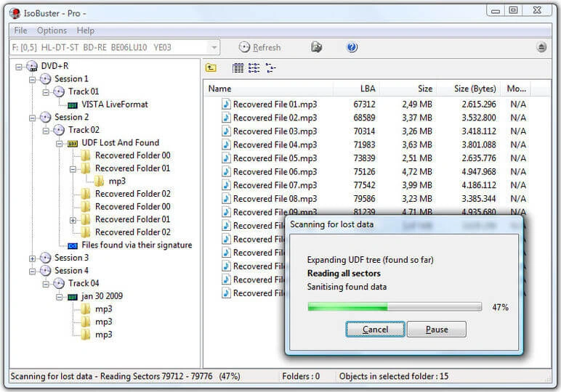The width and height of the screenshot is (561, 392).
Task: Click the Refresh button
Action: [x=260, y=47]
